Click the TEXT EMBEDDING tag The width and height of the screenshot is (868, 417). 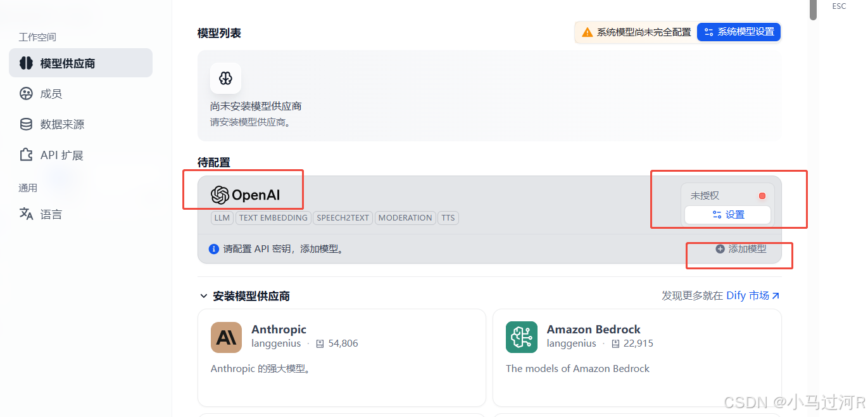click(x=274, y=217)
